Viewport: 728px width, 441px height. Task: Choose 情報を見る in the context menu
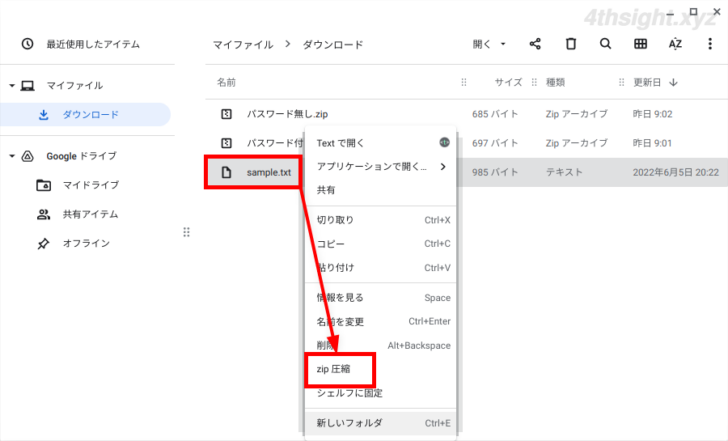coord(381,298)
